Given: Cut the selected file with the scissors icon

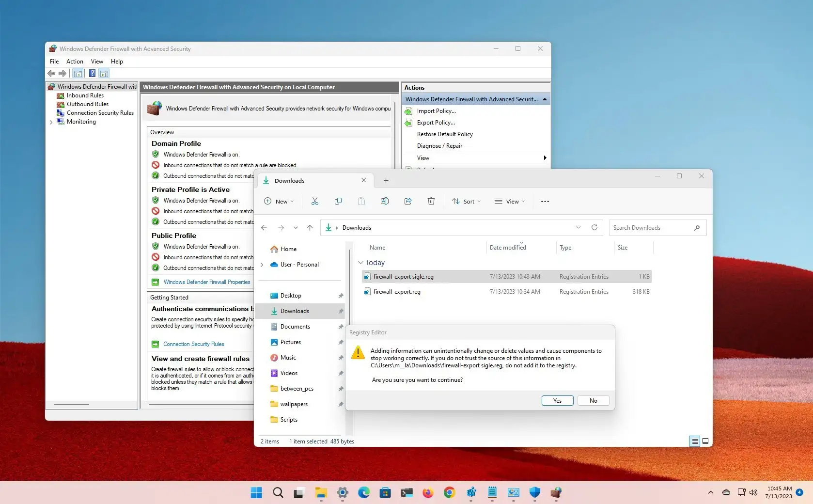Looking at the screenshot, I should [314, 201].
